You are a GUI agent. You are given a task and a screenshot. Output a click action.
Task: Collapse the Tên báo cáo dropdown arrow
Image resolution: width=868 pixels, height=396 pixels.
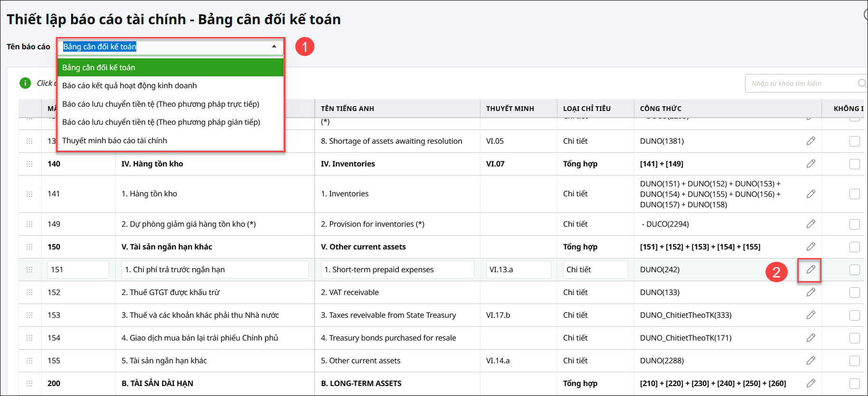click(x=274, y=46)
